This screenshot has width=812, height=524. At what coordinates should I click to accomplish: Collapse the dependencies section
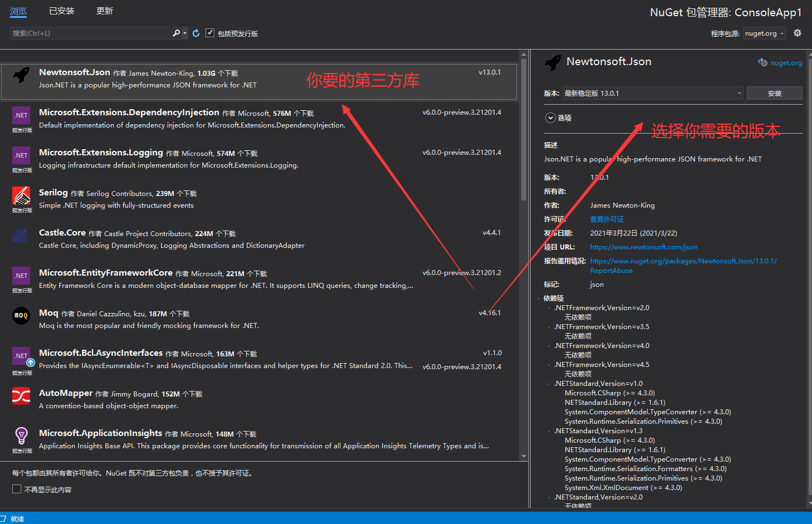point(539,298)
